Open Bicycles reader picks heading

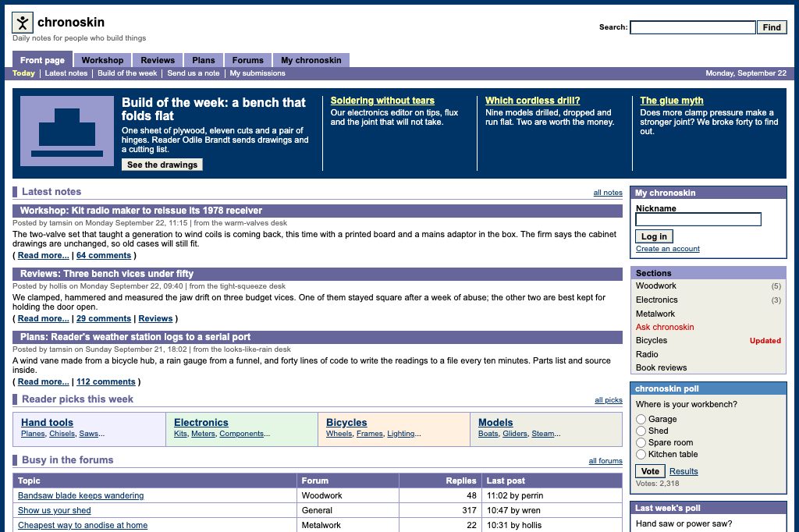[x=346, y=423]
